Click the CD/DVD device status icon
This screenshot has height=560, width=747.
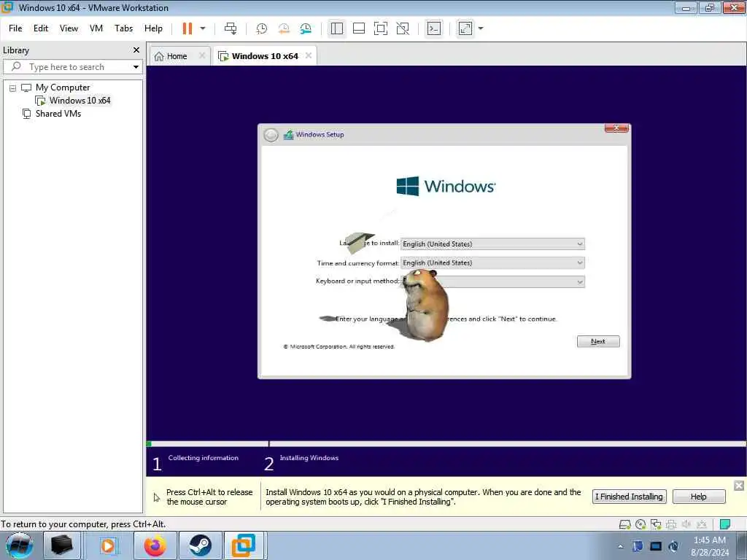pos(640,525)
